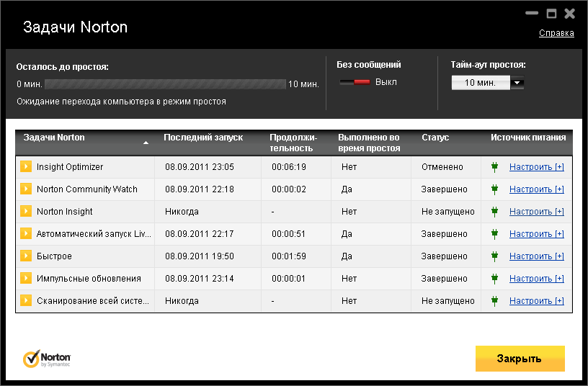The image size is (588, 386).
Task: Select the Сканирование всей систе... task name
Action: [93, 300]
